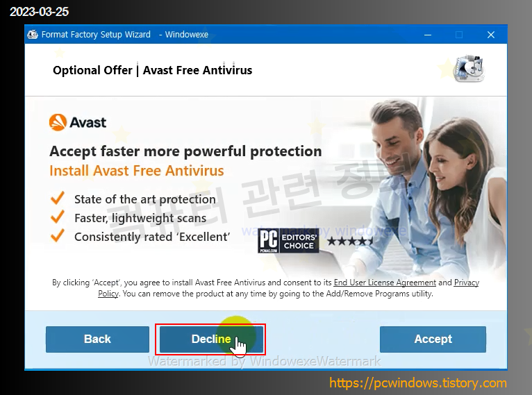
Task: Close the Setup Wizard window
Action: [x=490, y=35]
